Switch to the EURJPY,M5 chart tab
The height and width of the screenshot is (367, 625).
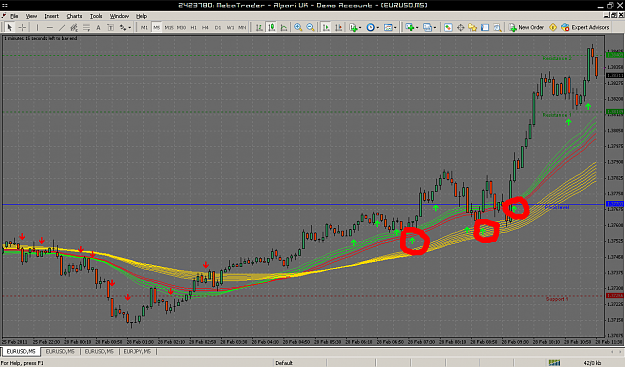137,351
